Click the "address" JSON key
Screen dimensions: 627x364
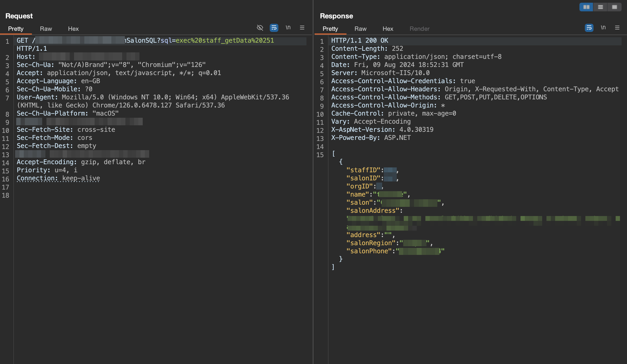coord(363,235)
